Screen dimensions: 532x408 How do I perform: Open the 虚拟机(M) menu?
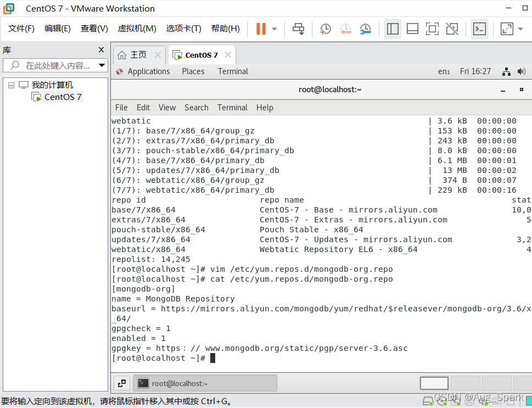coord(137,29)
